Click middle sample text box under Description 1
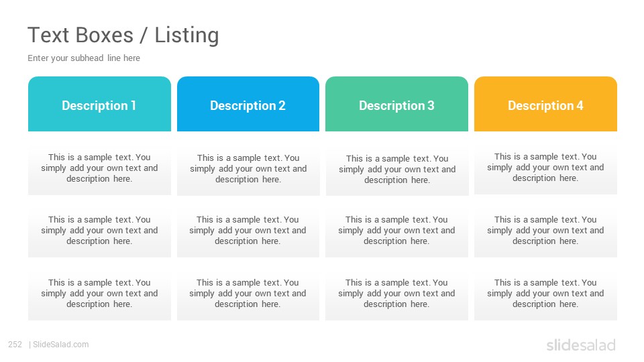The height and width of the screenshot is (362, 644). pyautogui.click(x=99, y=230)
